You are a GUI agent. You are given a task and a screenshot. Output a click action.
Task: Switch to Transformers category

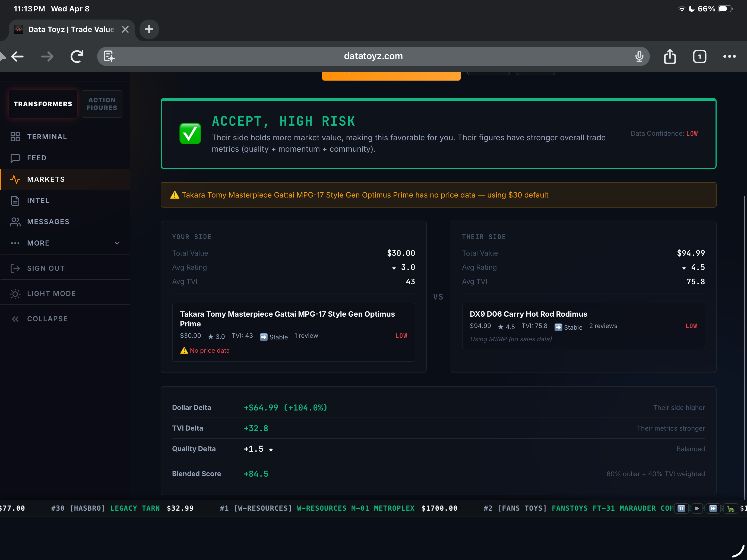tap(43, 104)
